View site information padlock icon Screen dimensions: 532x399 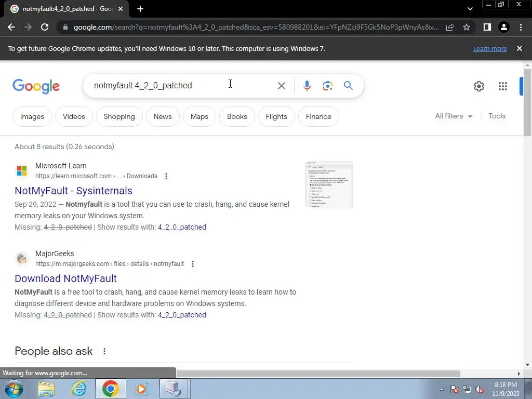65,27
